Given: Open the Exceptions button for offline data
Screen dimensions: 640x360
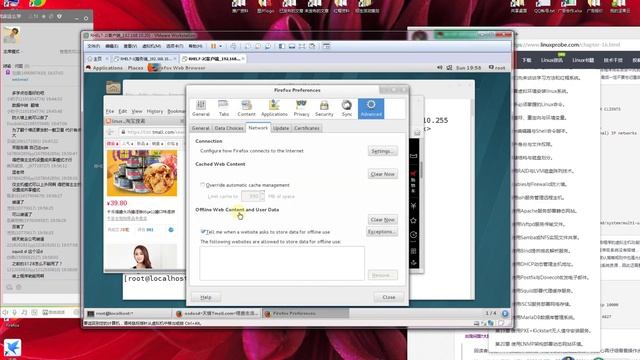Looking at the screenshot, I should coord(382,232).
